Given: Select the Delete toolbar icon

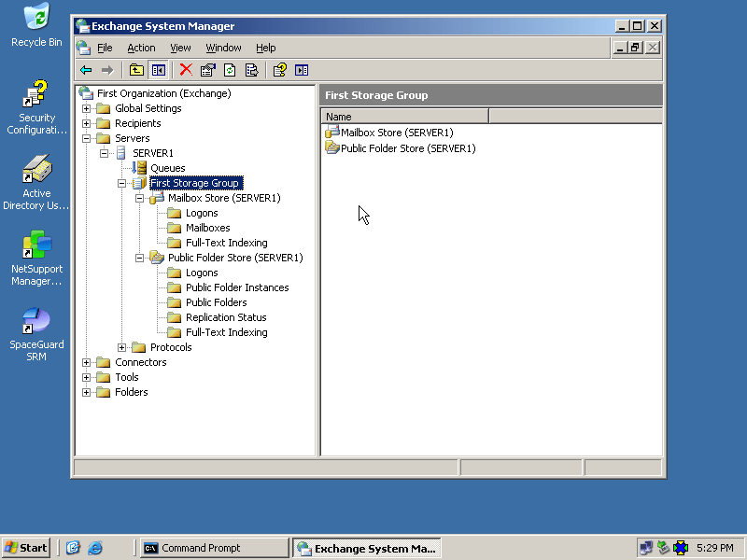Looking at the screenshot, I should [185, 69].
